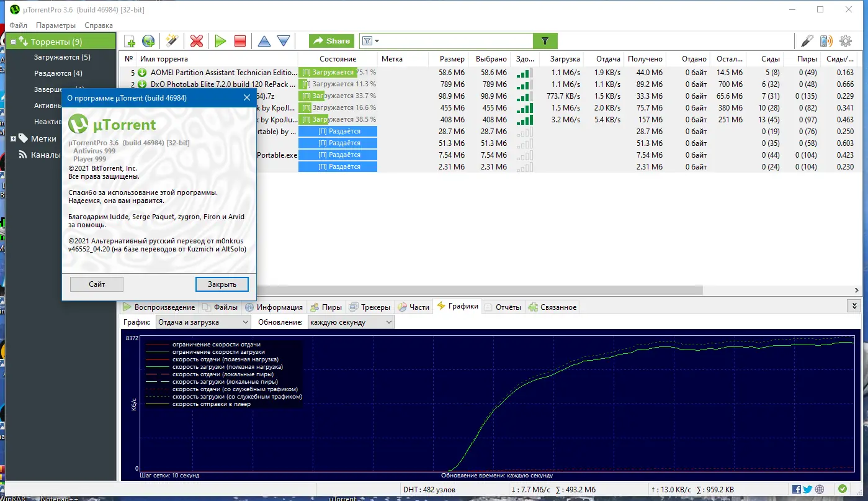Sort by the Размер column header
The width and height of the screenshot is (868, 501).
coord(448,59)
